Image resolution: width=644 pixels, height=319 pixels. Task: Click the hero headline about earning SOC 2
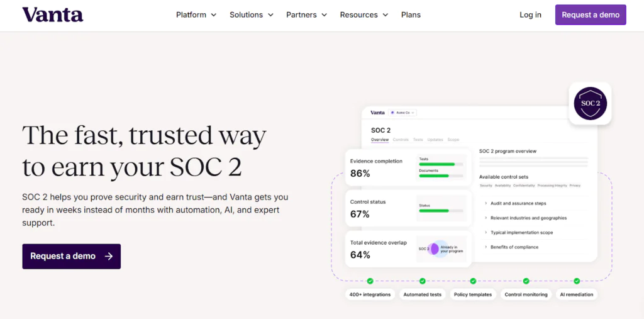(x=144, y=151)
